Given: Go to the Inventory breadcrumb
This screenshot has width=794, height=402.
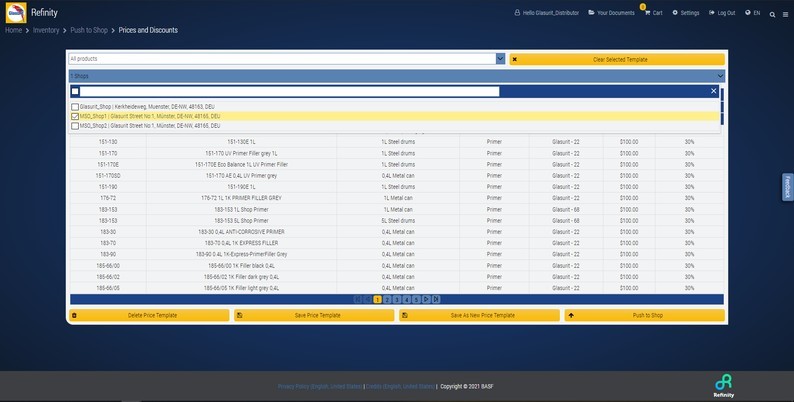Looking at the screenshot, I should point(46,30).
